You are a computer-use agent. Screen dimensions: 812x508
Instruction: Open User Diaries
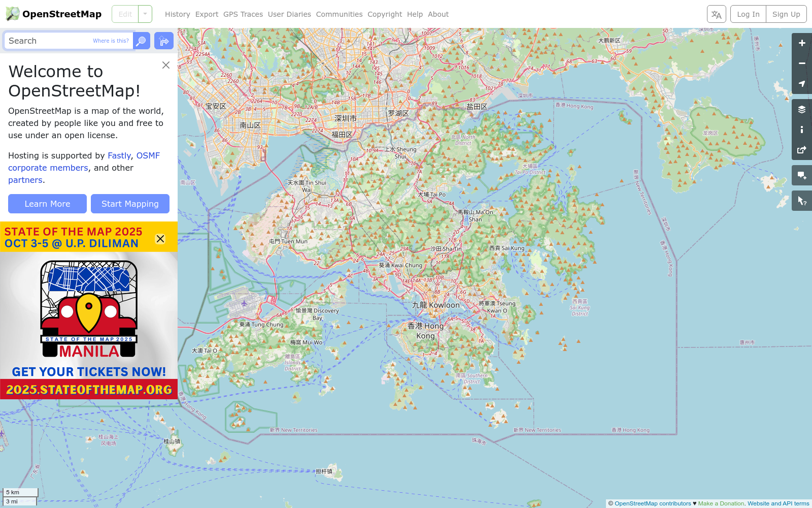point(289,14)
